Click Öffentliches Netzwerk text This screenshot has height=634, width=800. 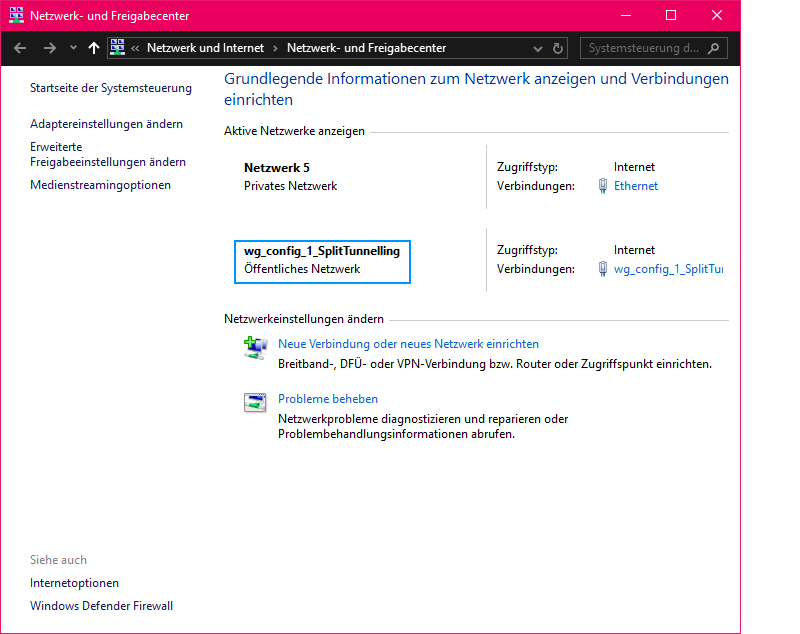coord(302,269)
